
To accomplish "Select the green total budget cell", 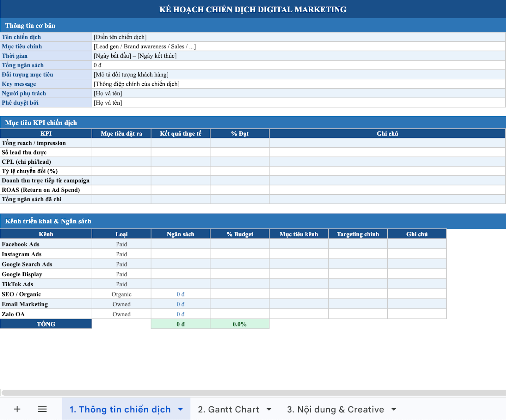I will pos(180,324).
